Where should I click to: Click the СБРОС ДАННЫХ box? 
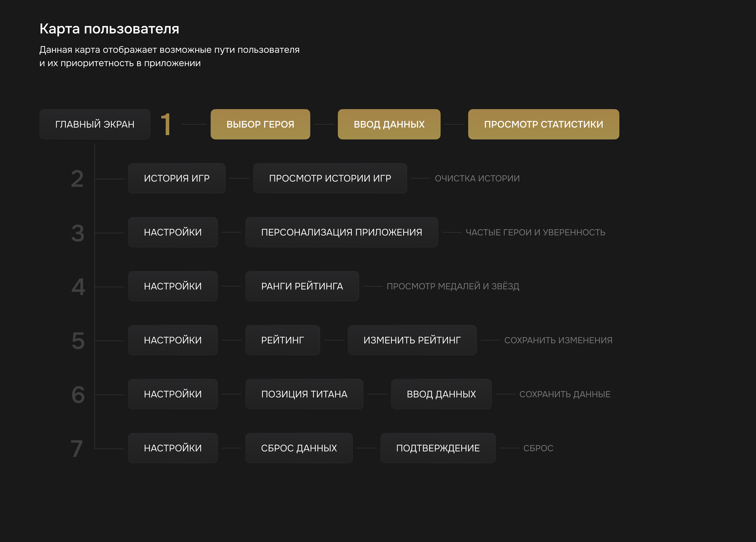(x=299, y=448)
